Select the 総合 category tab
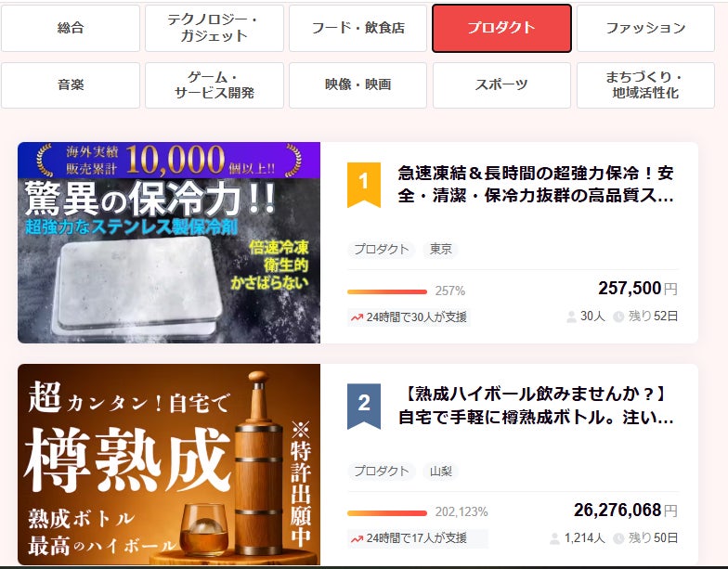This screenshot has width=728, height=569. 71,28
